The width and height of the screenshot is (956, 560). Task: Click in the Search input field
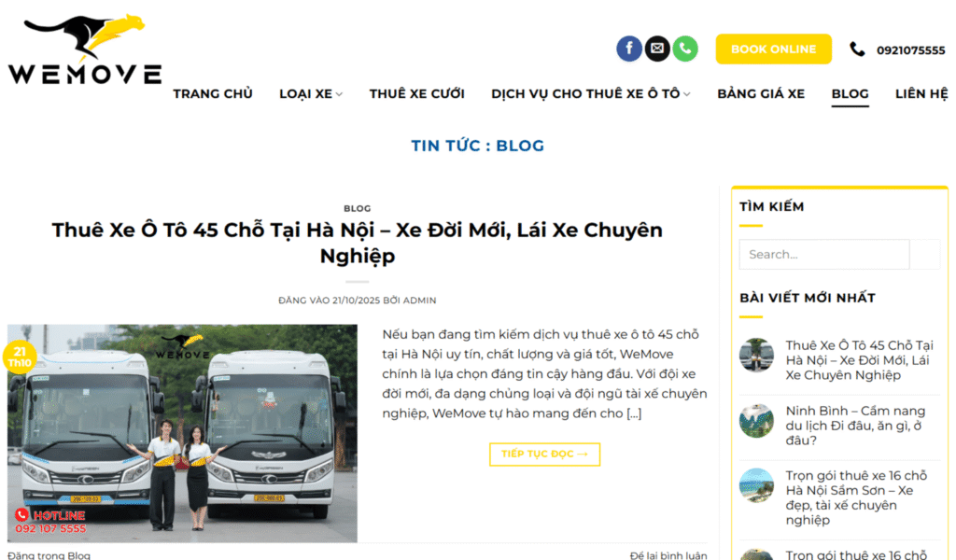click(824, 254)
